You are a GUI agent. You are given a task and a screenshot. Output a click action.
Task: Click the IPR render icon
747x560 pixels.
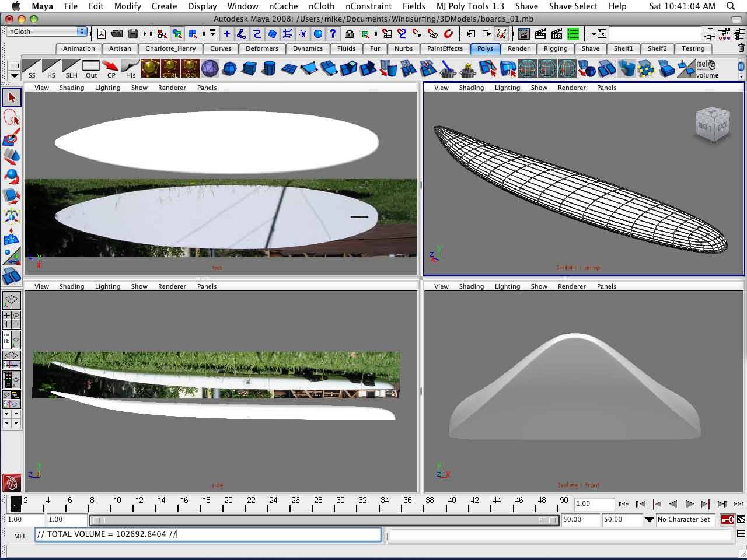tap(557, 34)
